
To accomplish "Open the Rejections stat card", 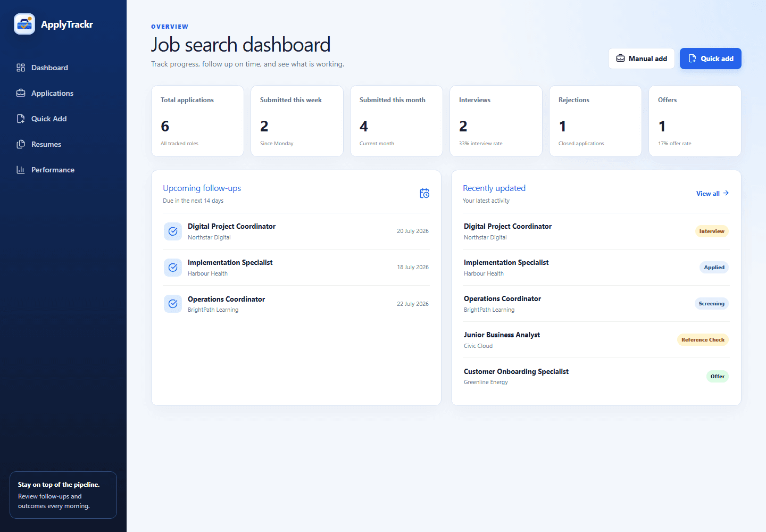I will [x=595, y=121].
